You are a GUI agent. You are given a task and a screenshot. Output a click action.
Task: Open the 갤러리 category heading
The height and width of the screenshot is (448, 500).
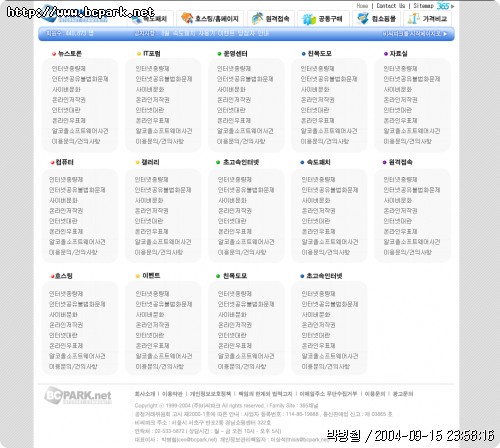pos(150,162)
